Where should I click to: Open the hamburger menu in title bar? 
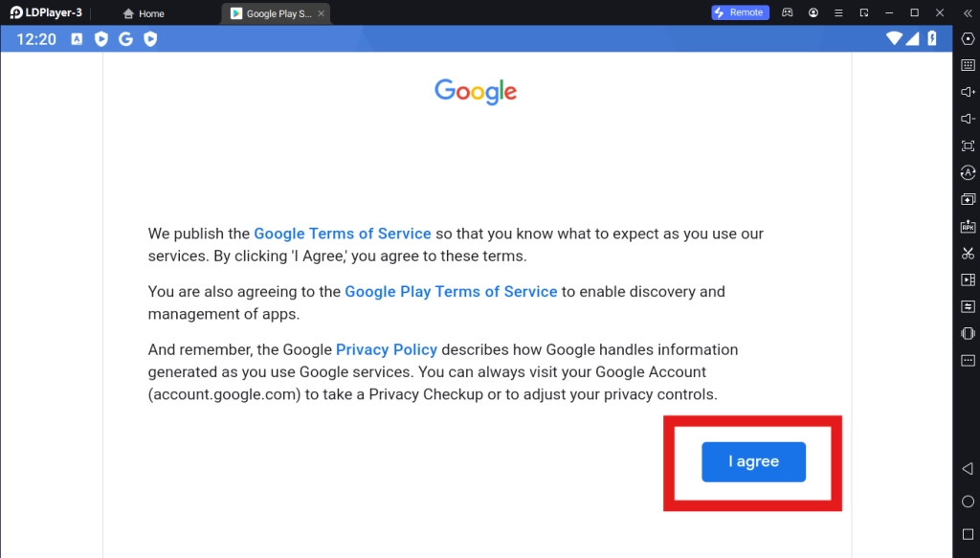click(x=838, y=12)
